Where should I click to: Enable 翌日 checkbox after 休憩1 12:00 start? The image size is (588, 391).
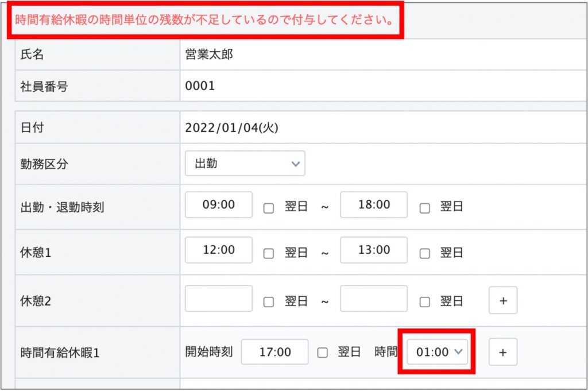point(268,253)
